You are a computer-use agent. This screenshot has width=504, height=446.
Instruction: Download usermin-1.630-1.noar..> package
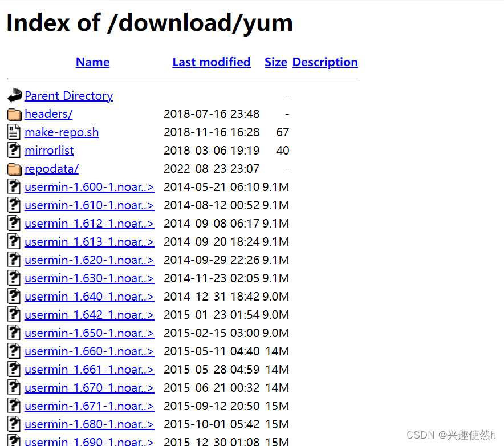[x=90, y=278]
